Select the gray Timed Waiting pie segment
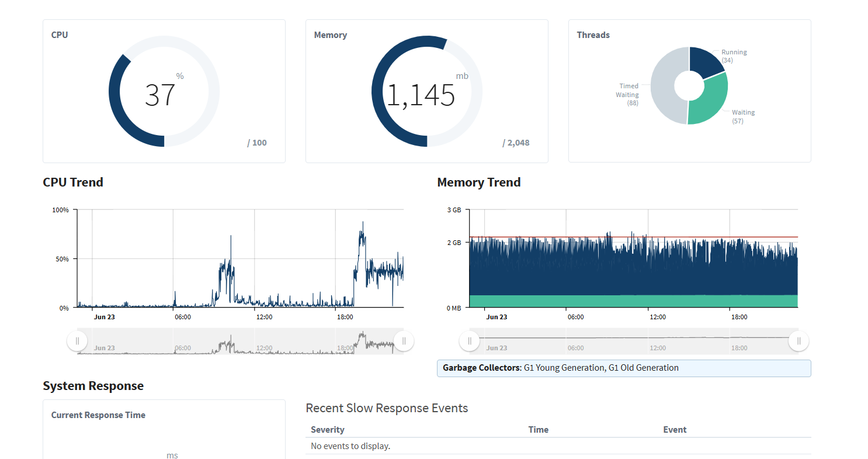The image size is (868, 459). 665,85
